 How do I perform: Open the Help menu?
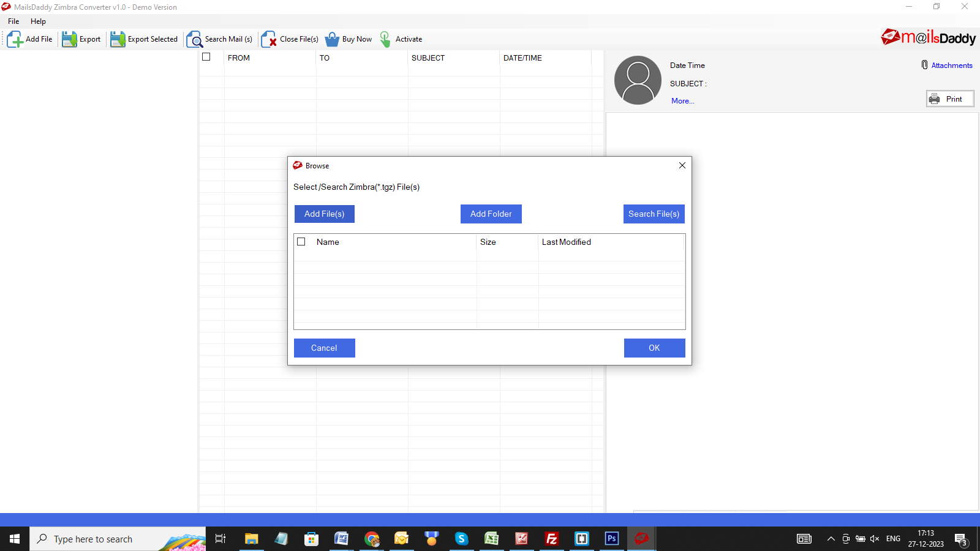pyautogui.click(x=38, y=21)
